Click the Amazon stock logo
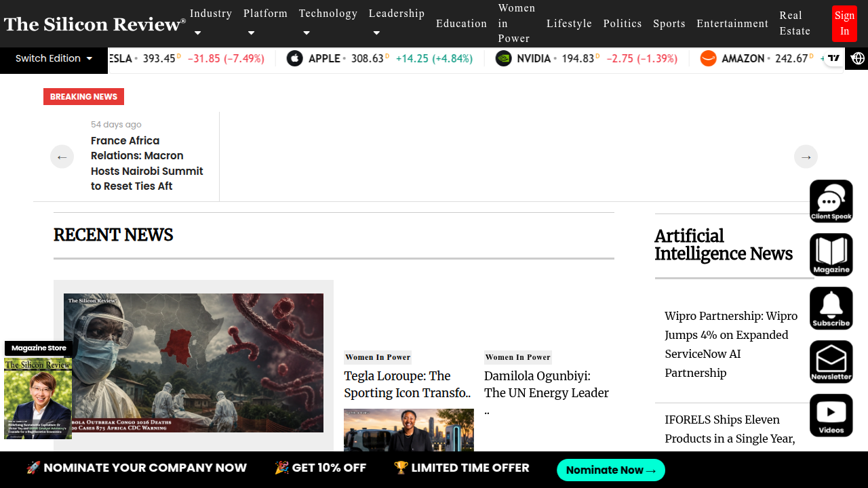This screenshot has height=488, width=868. pos(708,58)
